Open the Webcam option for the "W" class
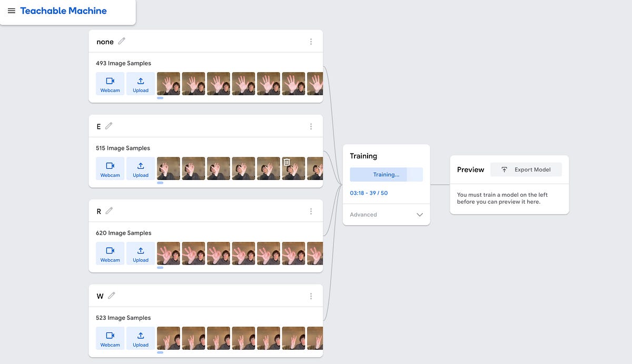Image resolution: width=632 pixels, height=364 pixels. 110,338
